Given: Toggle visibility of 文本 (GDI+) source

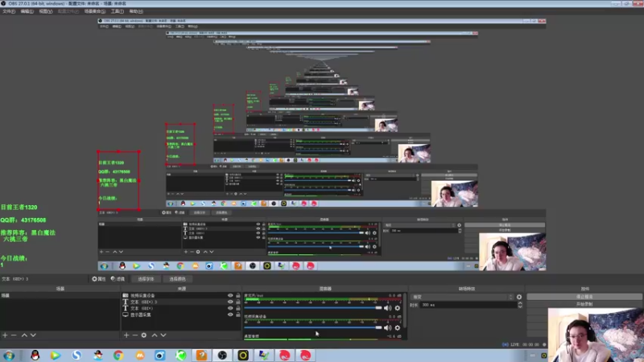Looking at the screenshot, I should click(230, 308).
